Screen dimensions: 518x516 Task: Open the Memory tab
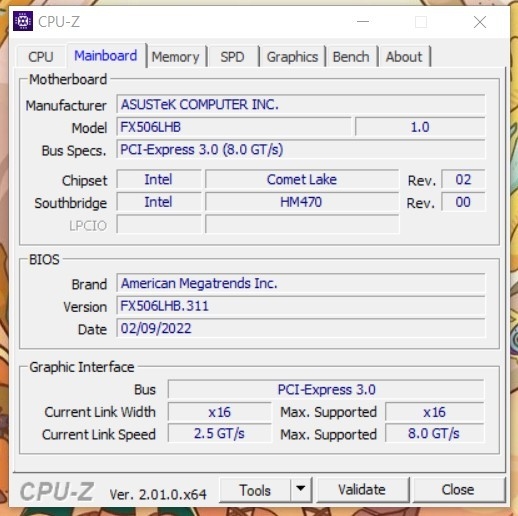click(x=176, y=57)
